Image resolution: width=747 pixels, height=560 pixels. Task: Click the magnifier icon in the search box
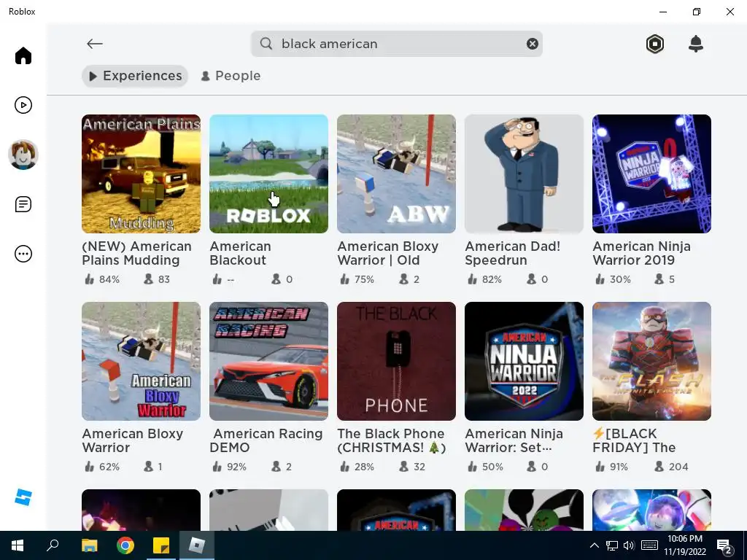266,44
